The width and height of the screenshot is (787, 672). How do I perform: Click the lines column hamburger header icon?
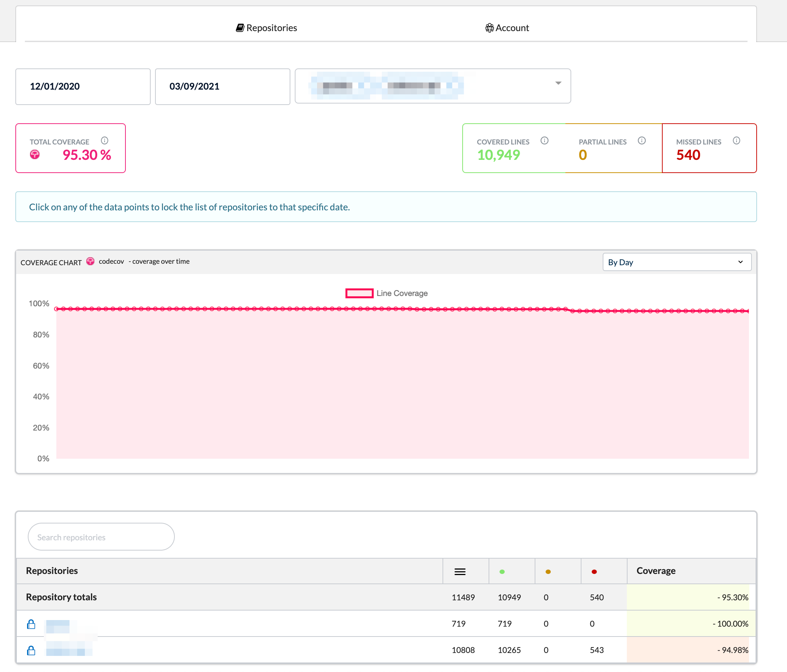pos(460,572)
